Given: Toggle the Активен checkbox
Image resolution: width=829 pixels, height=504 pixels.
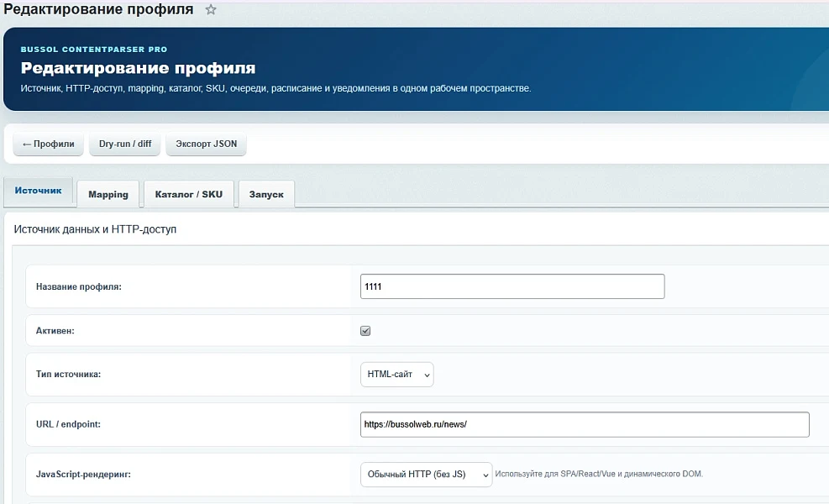Looking at the screenshot, I should point(365,330).
